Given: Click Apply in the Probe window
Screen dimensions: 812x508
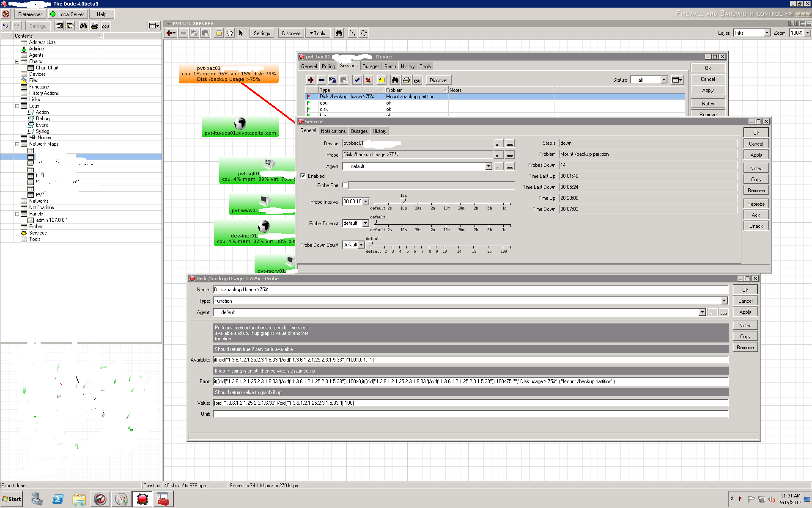Looking at the screenshot, I should (x=745, y=312).
